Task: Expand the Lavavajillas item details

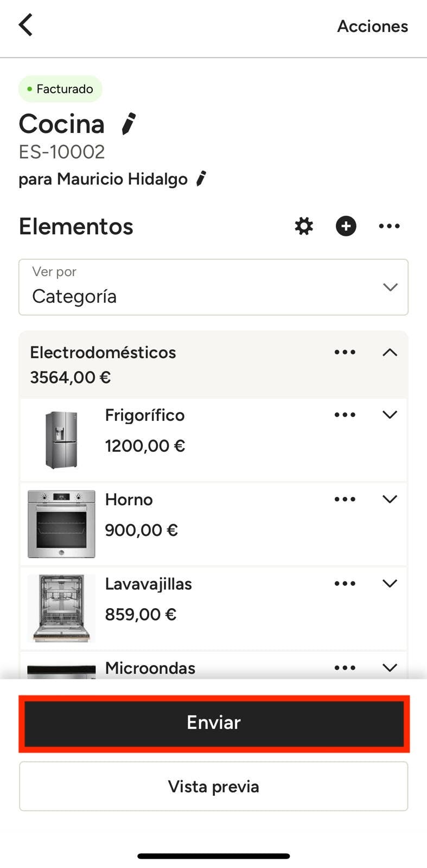Action: [x=390, y=584]
